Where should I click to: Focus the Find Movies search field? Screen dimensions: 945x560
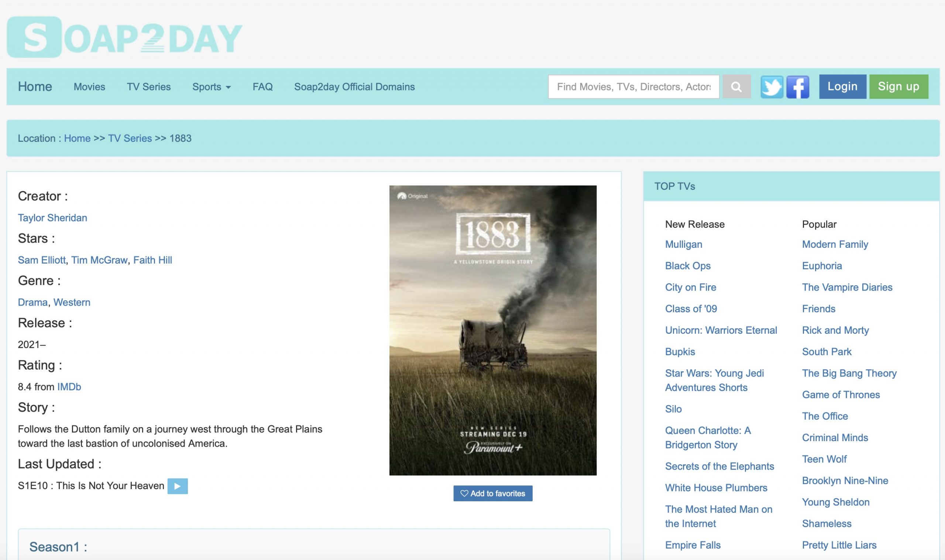coord(633,87)
